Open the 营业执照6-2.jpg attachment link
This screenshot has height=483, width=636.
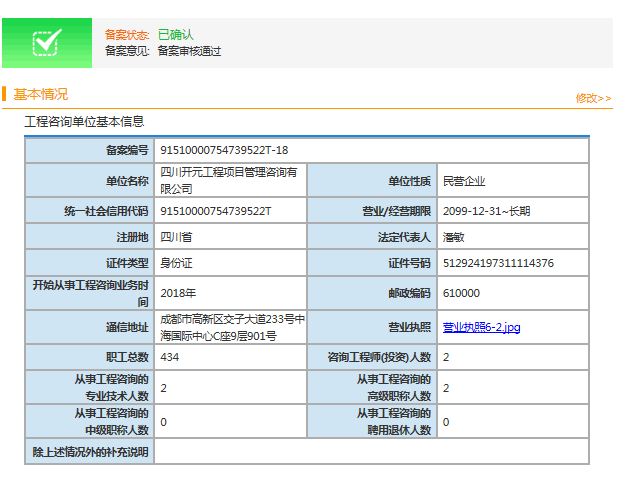click(x=481, y=327)
